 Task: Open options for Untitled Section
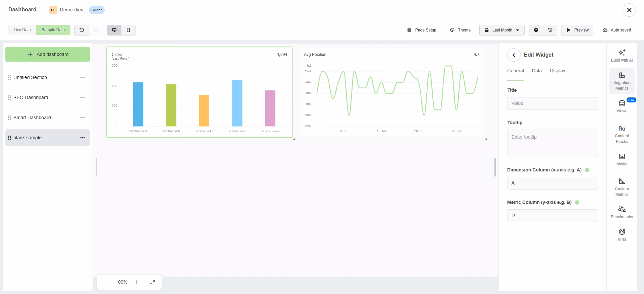pyautogui.click(x=83, y=77)
